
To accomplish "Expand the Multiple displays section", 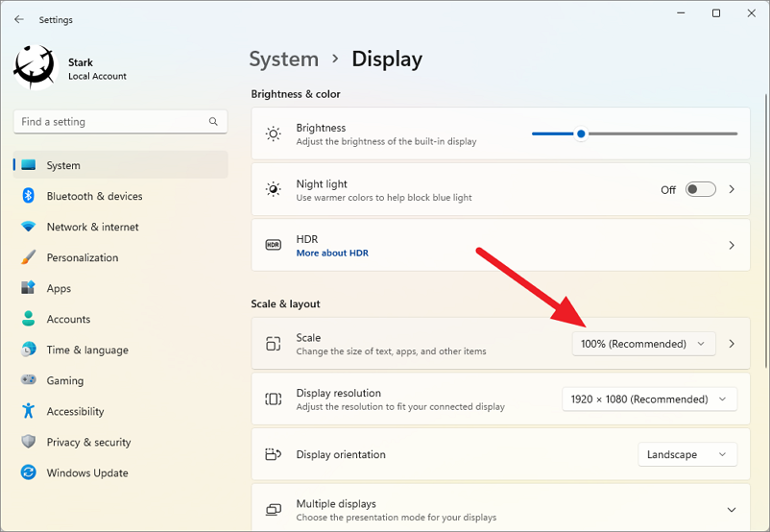I will coord(732,510).
